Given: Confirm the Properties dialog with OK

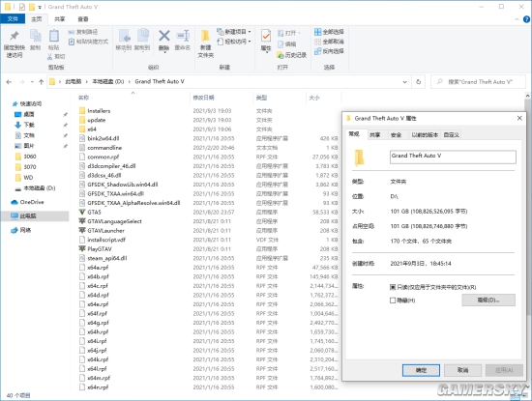Looking at the screenshot, I should [x=421, y=370].
